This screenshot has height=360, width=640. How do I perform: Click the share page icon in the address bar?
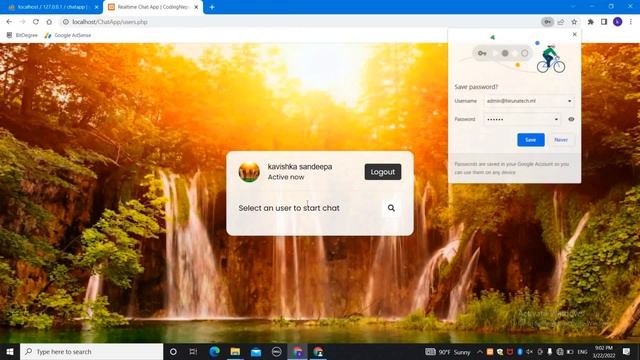pos(560,22)
